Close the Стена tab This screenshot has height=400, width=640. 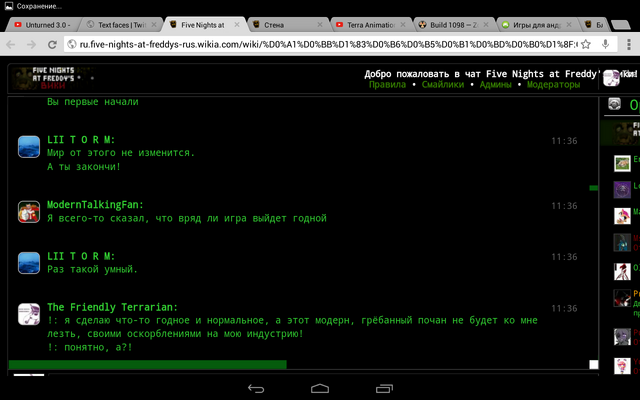(x=320, y=25)
